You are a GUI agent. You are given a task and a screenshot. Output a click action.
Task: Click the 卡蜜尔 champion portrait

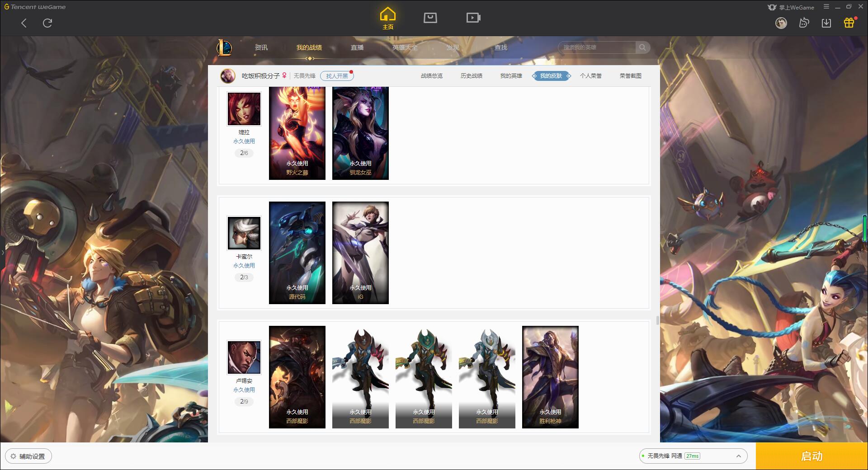tap(244, 233)
